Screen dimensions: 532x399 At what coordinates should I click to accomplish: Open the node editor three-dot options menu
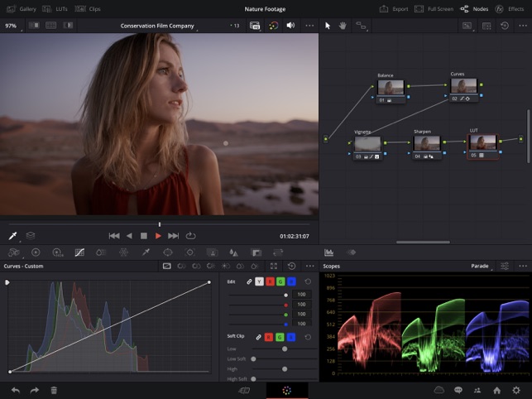coord(523,26)
